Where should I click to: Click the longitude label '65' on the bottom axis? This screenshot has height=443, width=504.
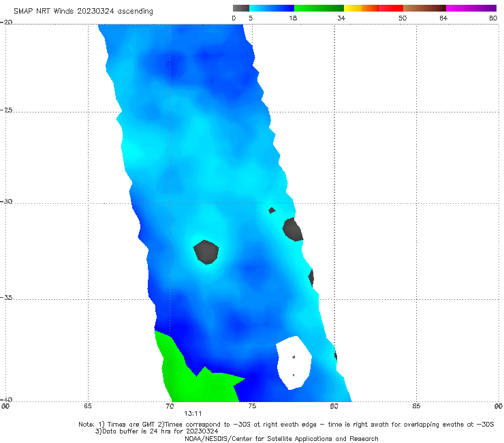tap(88, 406)
